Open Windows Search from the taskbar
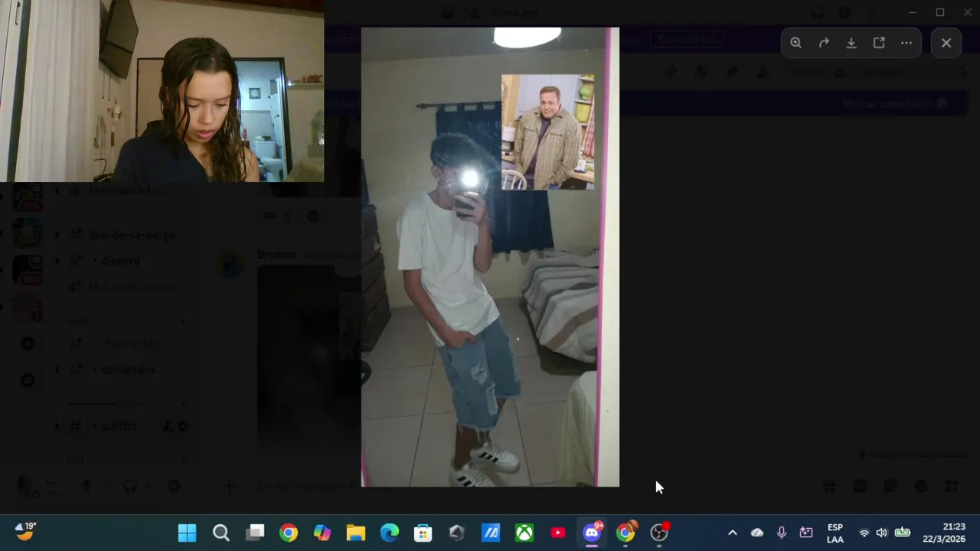 (x=220, y=533)
